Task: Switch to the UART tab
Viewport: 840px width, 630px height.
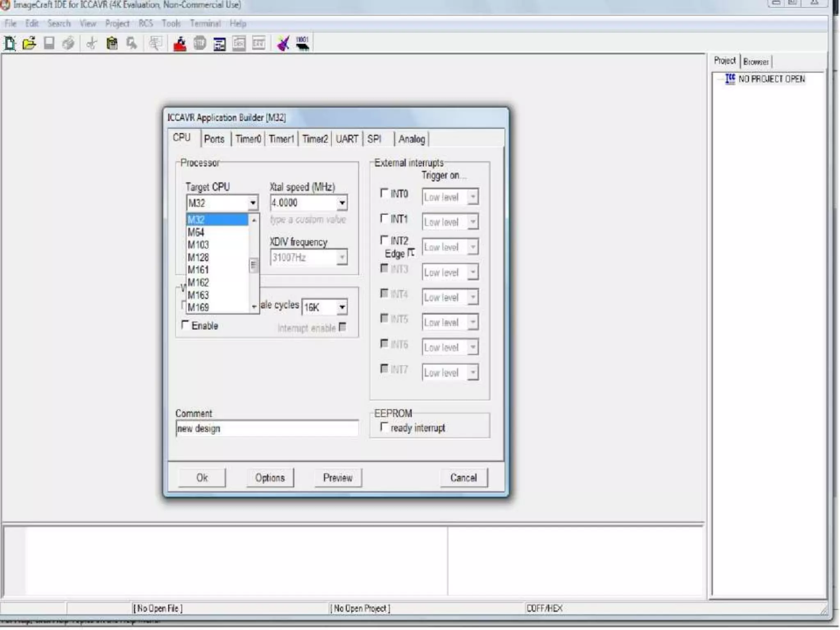Action: 347,139
